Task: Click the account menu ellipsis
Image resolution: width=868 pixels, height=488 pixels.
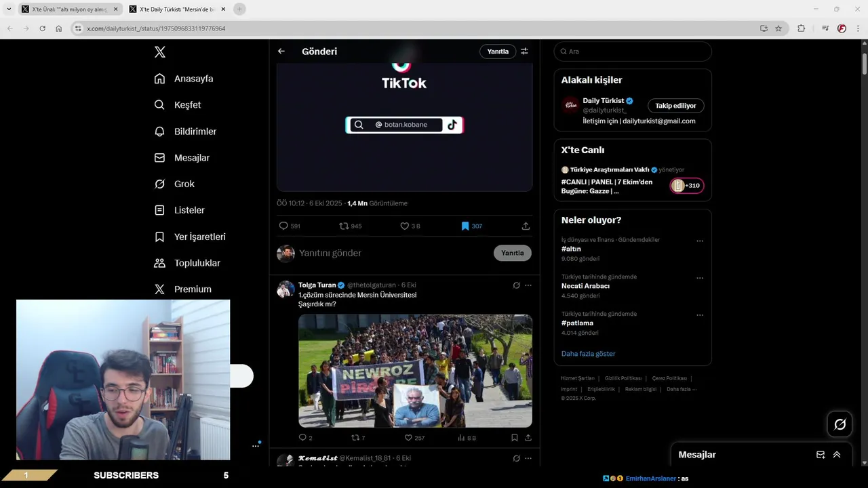Action: pos(256,445)
